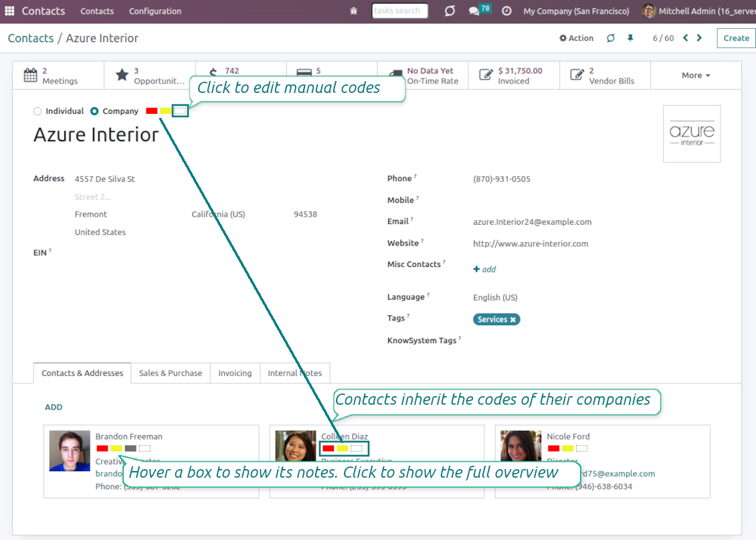The image size is (756, 540).
Task: Open the website http://www.azure-interior.com
Action: (x=531, y=244)
